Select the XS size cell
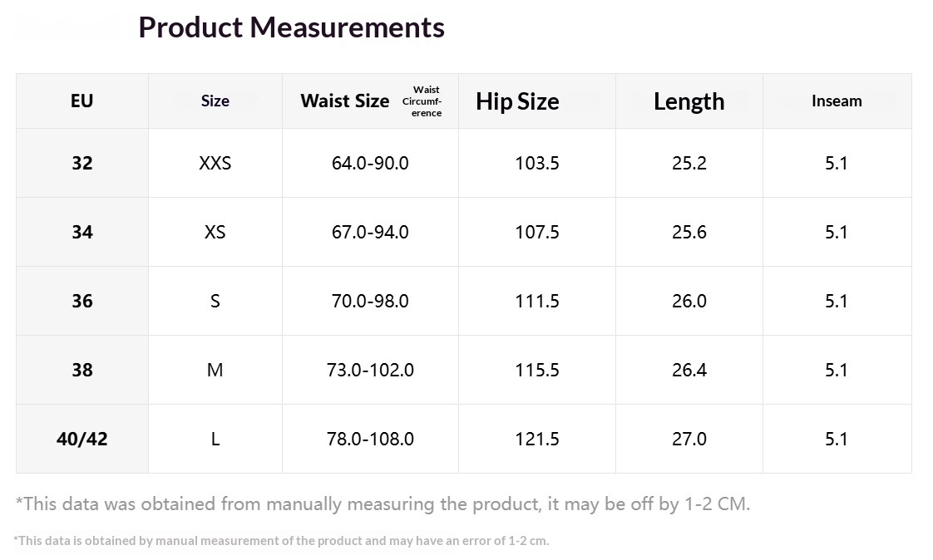 tap(215, 232)
